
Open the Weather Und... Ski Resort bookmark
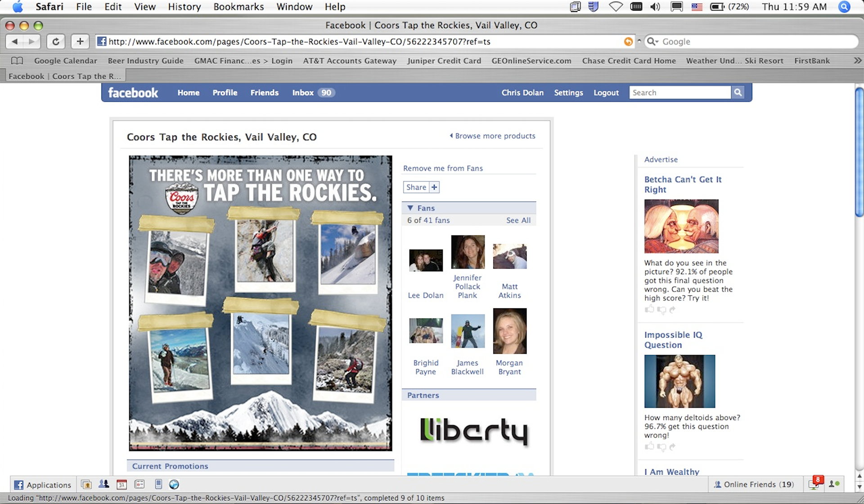point(734,60)
